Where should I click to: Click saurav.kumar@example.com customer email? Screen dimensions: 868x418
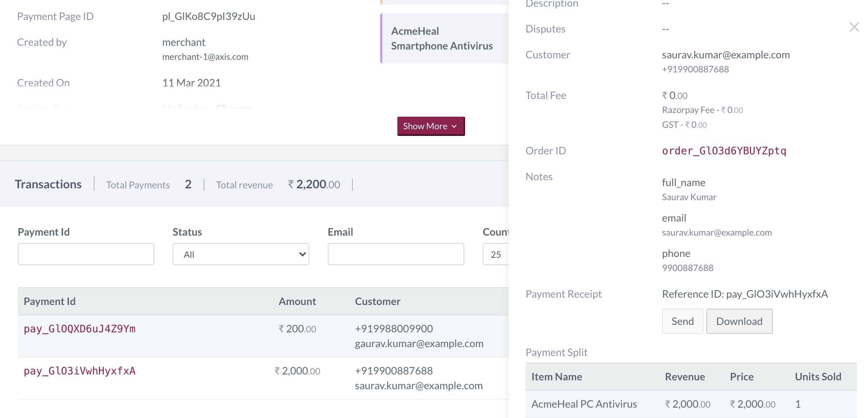(726, 55)
